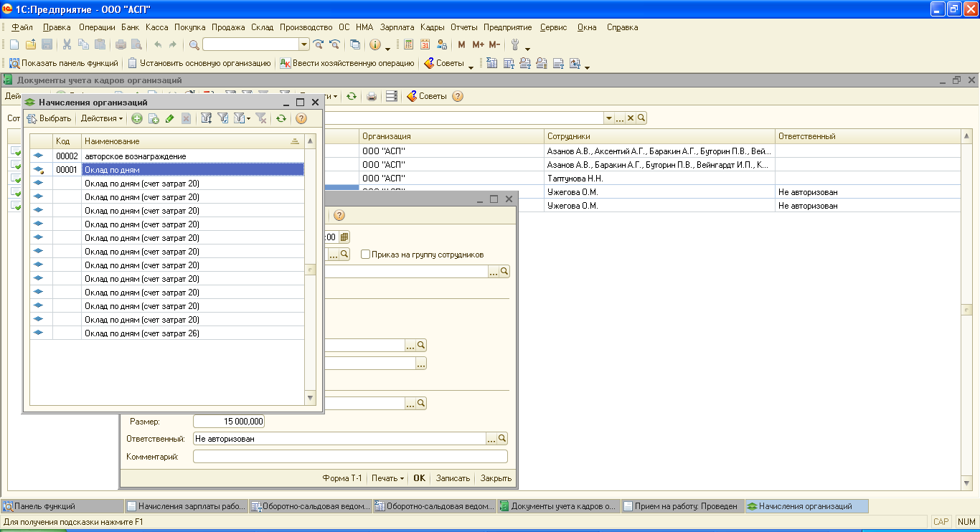The image size is (980, 532).
Task: Switch to Панель функций taskbar tab
Action: [62, 506]
